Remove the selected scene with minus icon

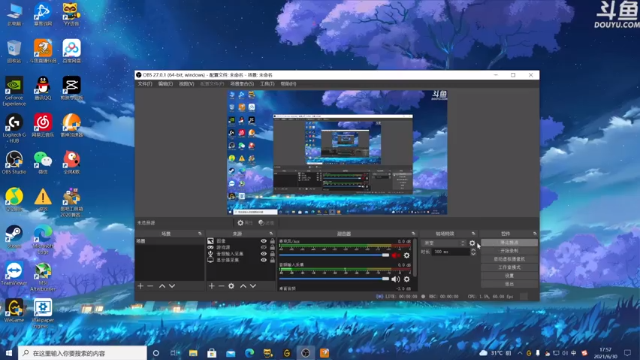coord(150,286)
